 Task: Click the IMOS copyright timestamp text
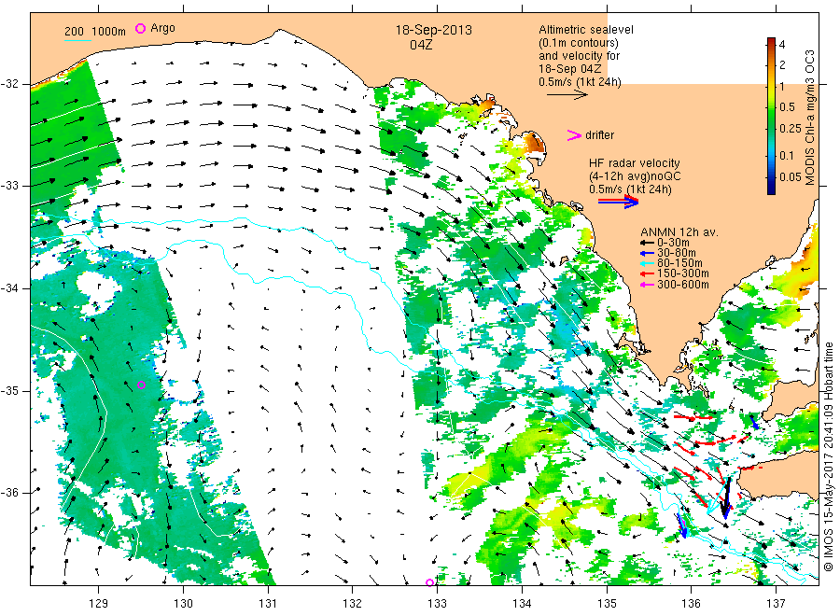(x=828, y=457)
